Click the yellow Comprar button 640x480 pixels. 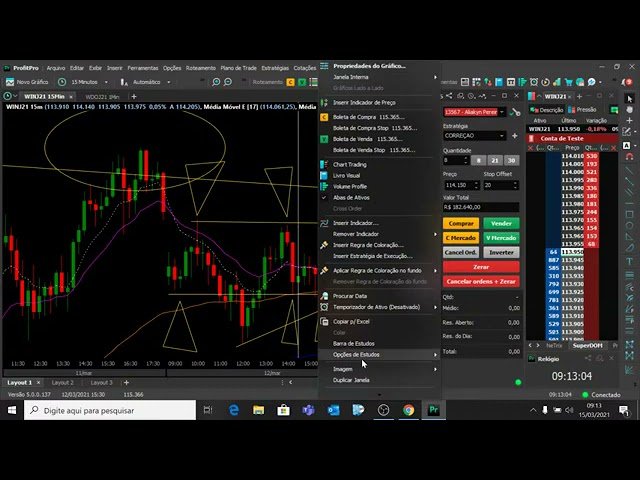click(461, 224)
